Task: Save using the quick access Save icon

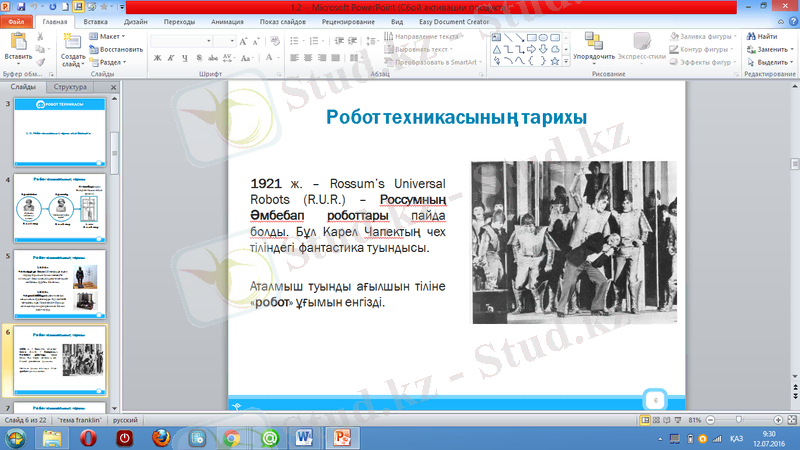Action: pos(23,6)
